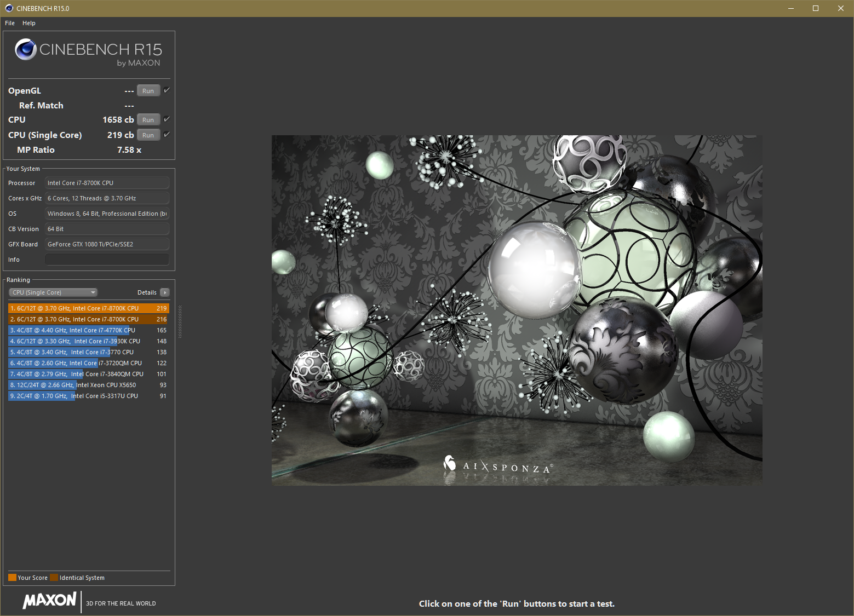854x616 pixels.
Task: Minimize the Cinebench window
Action: click(x=791, y=8)
